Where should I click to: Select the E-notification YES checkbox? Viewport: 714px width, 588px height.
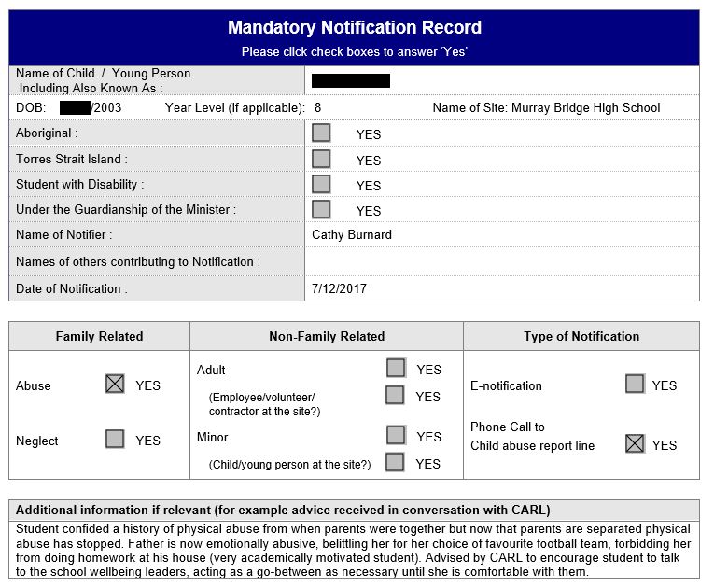(635, 384)
